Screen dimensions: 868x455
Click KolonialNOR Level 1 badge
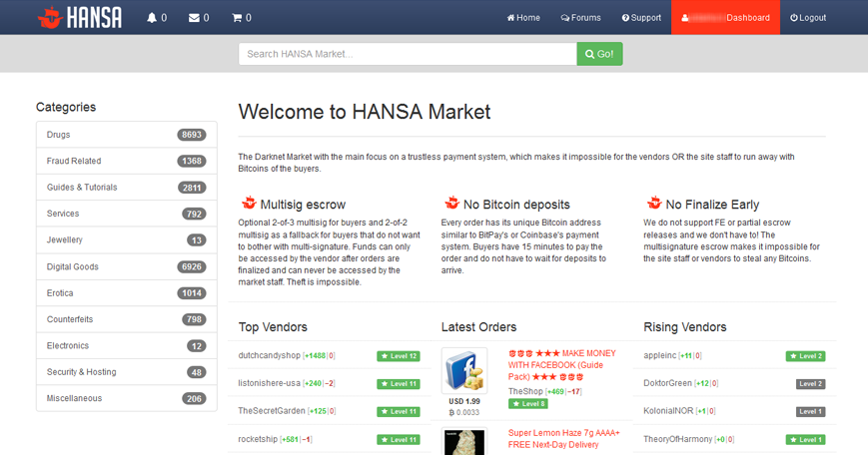810,411
